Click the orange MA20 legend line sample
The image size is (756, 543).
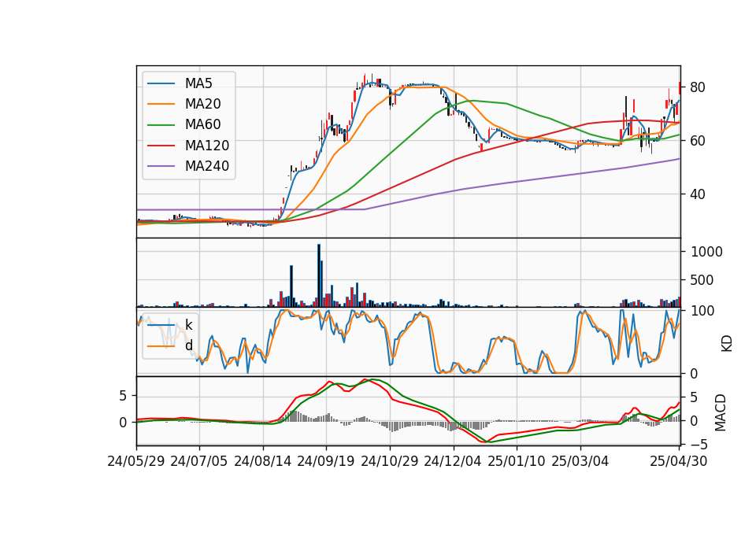tap(161, 104)
